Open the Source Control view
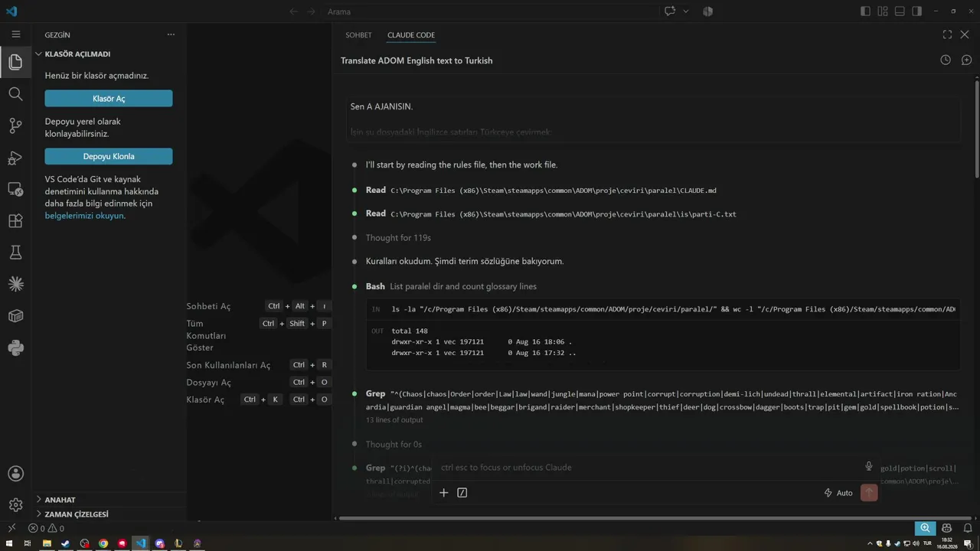980x551 pixels. pyautogui.click(x=15, y=126)
